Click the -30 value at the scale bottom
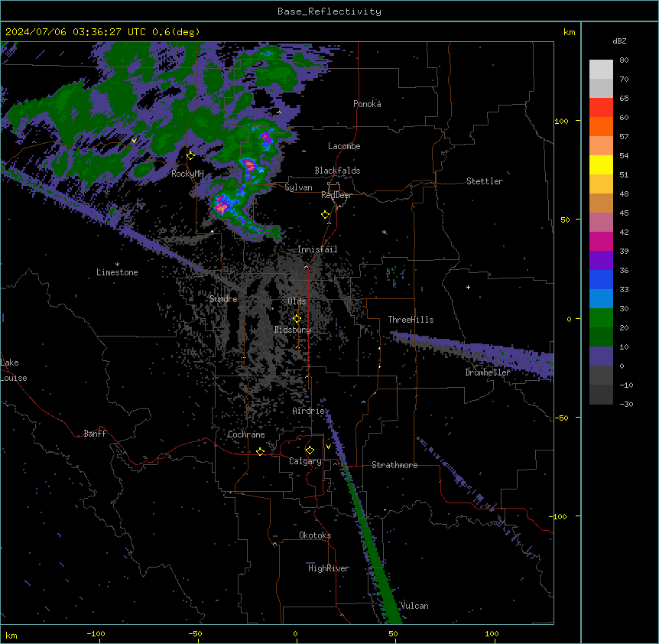Image resolution: width=659 pixels, height=644 pixels. (626, 405)
